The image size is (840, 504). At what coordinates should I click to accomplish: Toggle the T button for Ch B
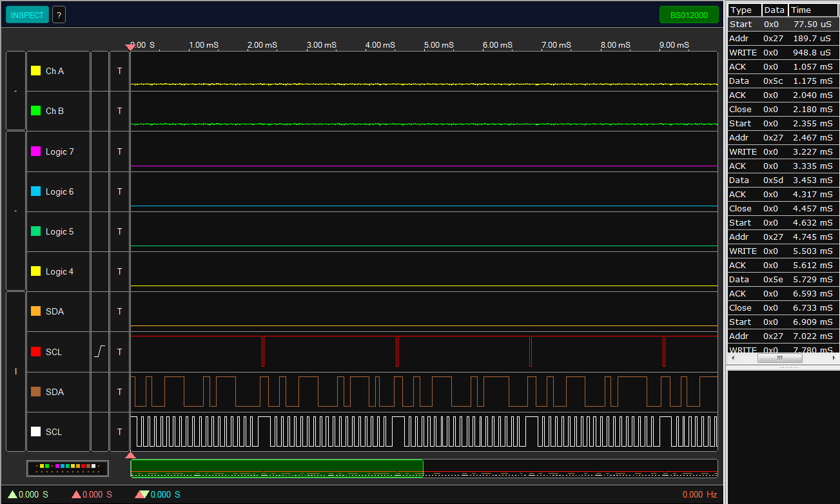119,111
